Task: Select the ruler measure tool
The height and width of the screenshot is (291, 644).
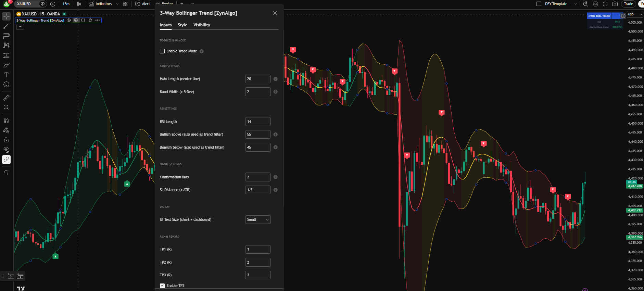Action: click(x=6, y=98)
